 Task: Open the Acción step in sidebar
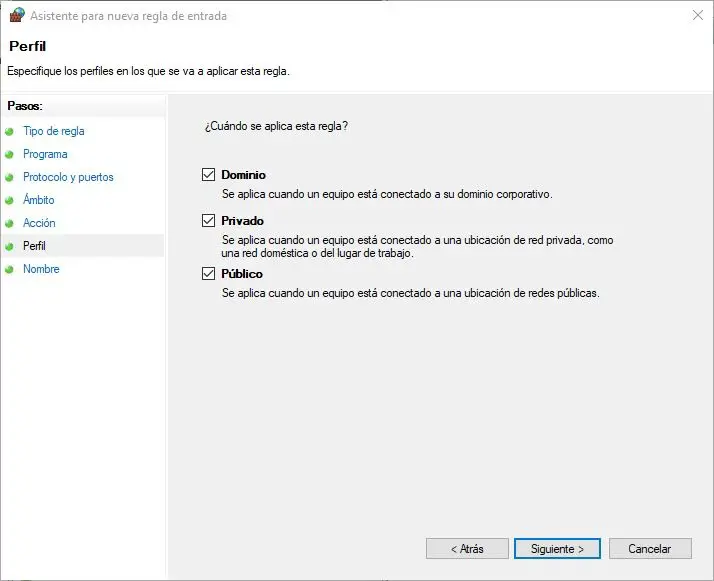39,223
